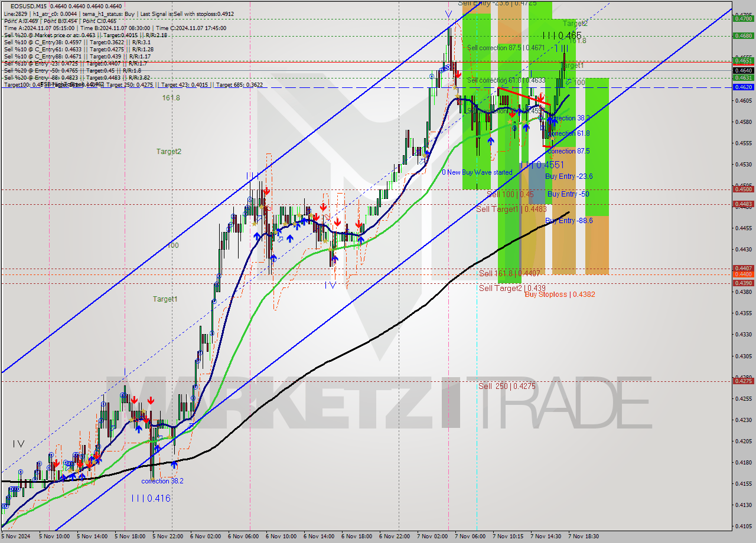
Task: Select the 'Sell 161.8 | 0.4407' label
Action: [509, 273]
